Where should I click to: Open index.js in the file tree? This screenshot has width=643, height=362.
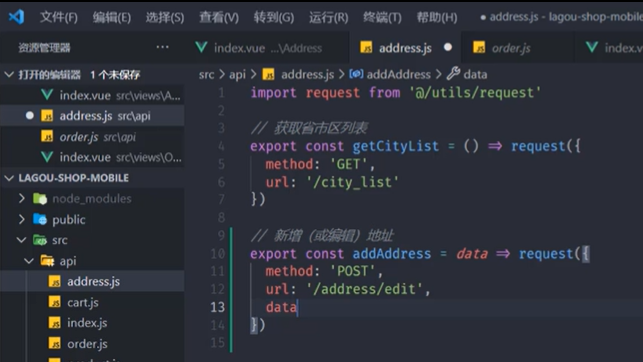pos(92,323)
